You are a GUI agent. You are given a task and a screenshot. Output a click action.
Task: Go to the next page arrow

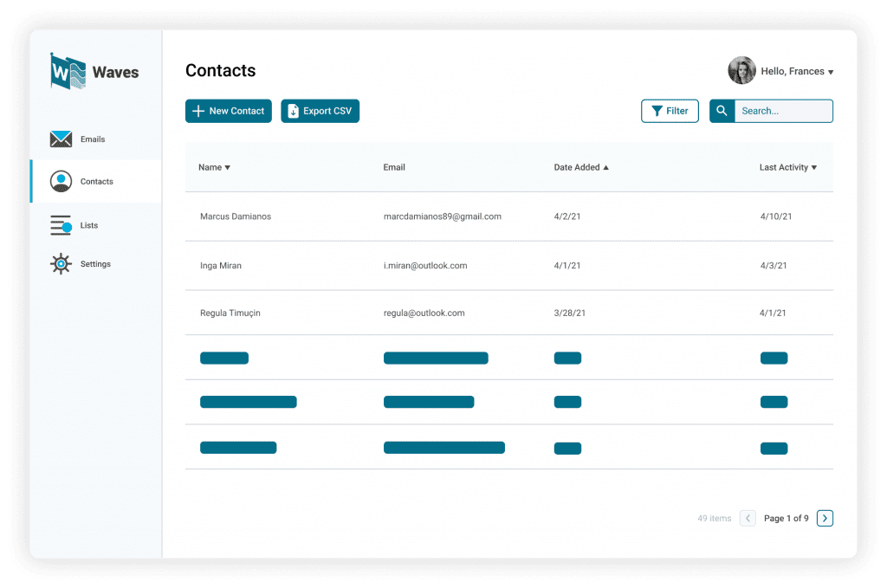pos(825,518)
